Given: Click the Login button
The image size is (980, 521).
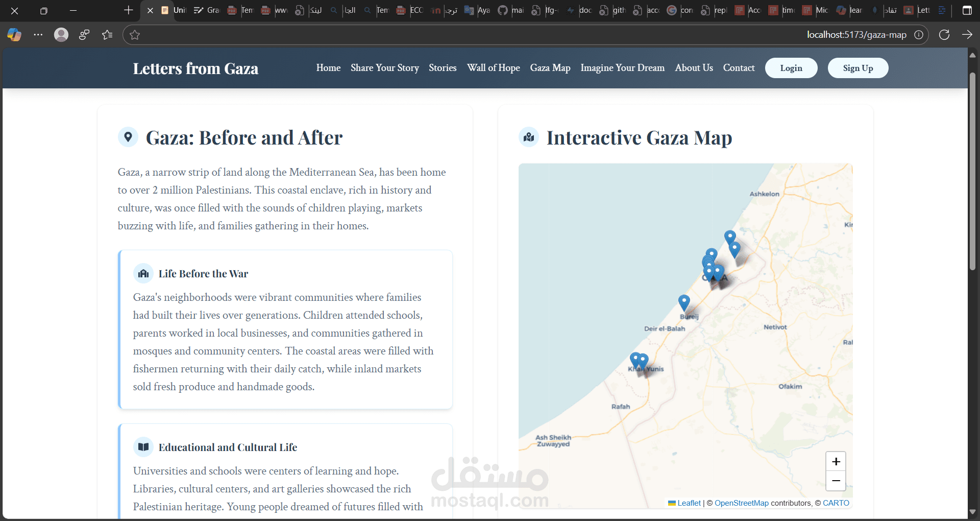Looking at the screenshot, I should point(791,68).
